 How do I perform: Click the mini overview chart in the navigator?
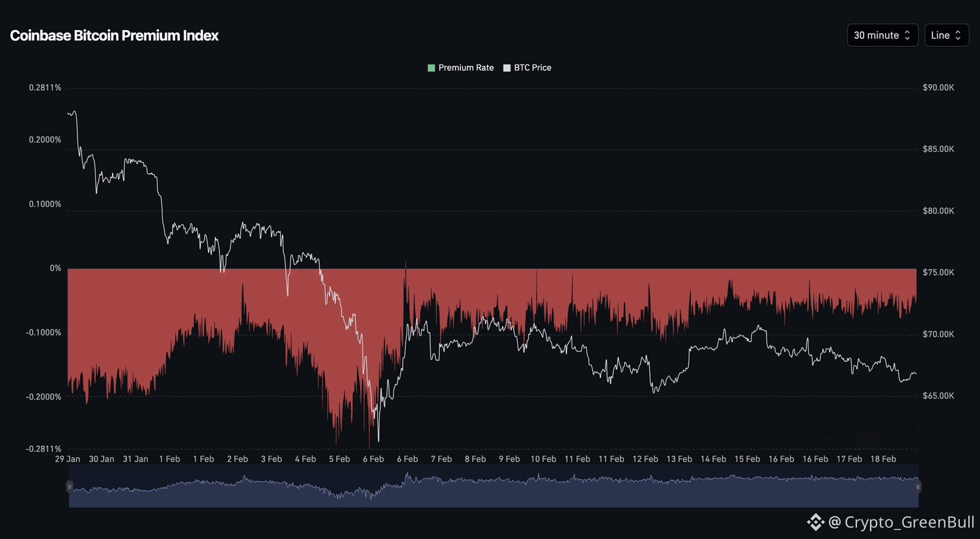[x=494, y=486]
